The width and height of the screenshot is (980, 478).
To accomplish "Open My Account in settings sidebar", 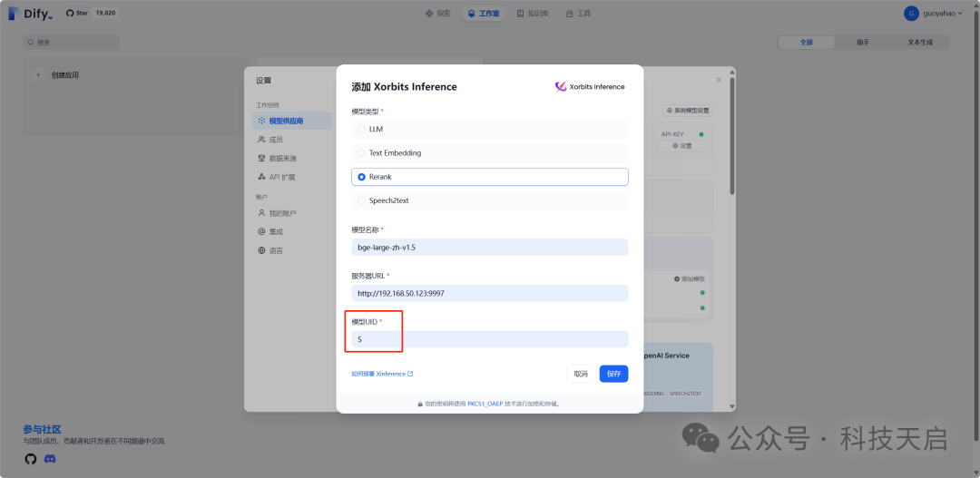I will click(292, 213).
